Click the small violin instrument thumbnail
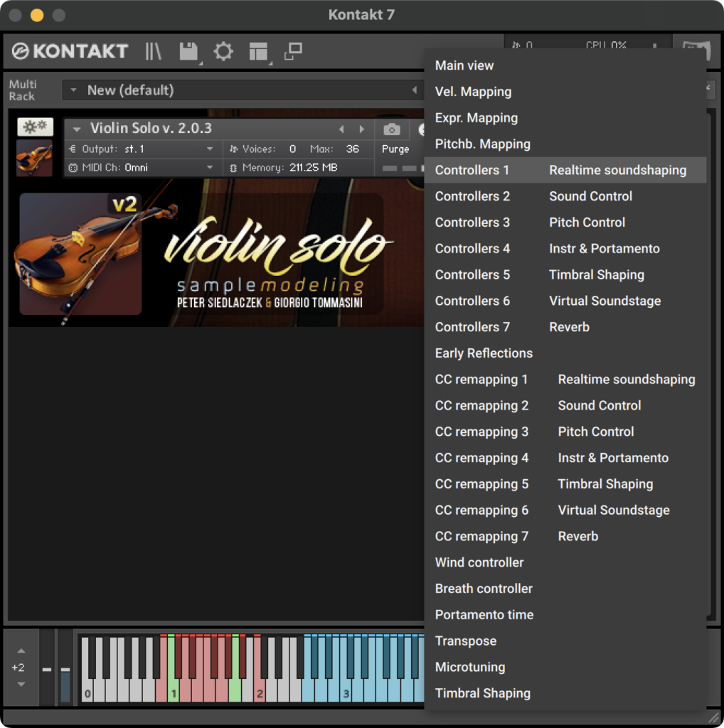Image resolution: width=724 pixels, height=728 pixels. (x=34, y=159)
